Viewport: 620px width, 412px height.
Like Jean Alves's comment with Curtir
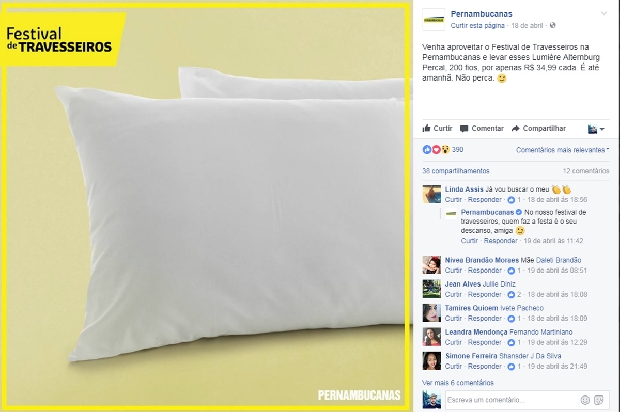[453, 295]
